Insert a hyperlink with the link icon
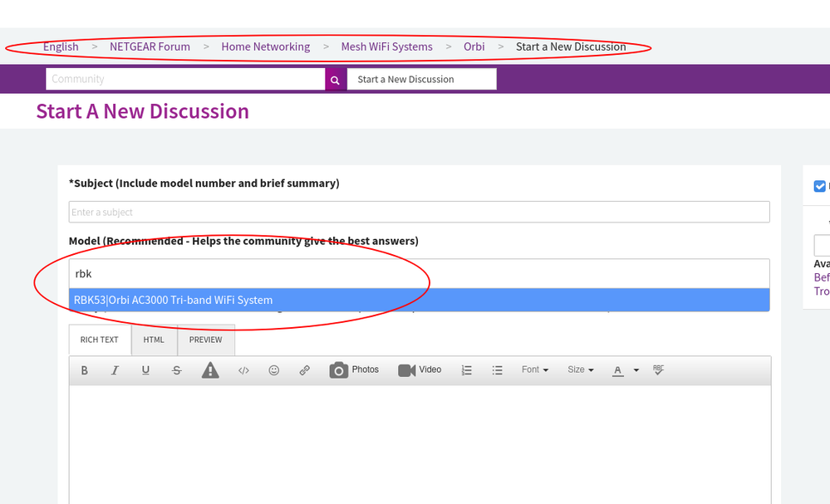The width and height of the screenshot is (830, 504). coord(305,370)
